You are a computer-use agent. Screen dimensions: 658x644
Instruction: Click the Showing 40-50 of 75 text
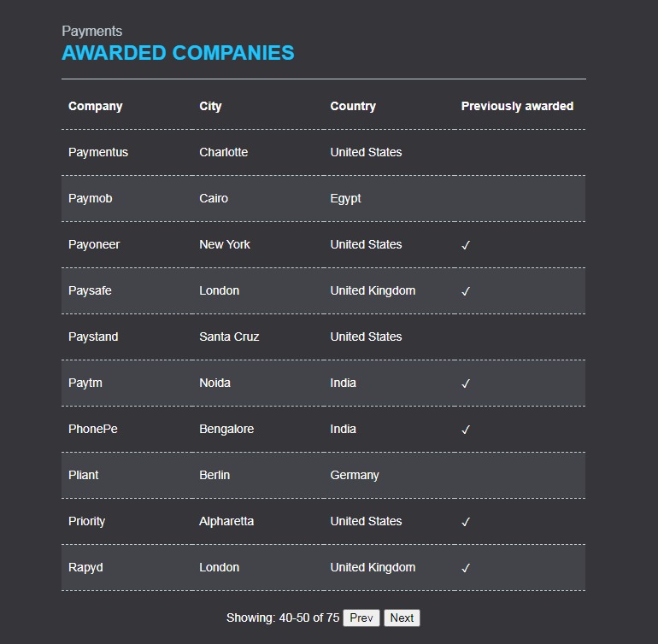click(283, 618)
